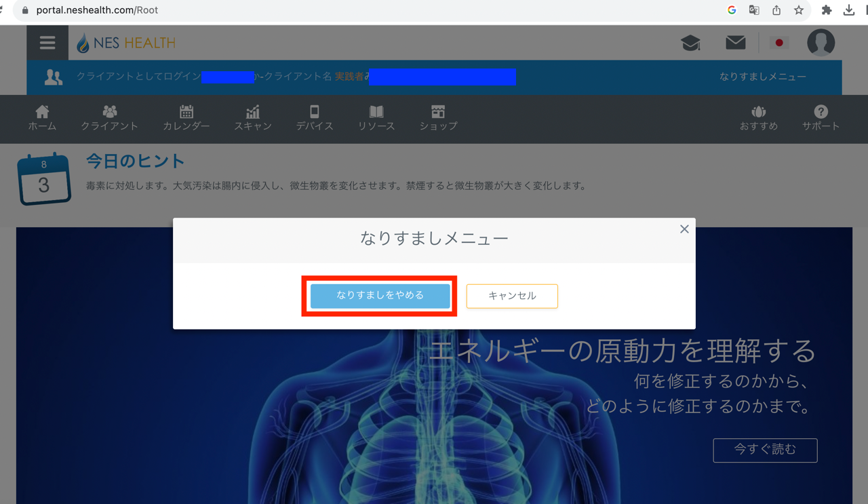Open the hamburger menu beside the NES Health logo
Screen dimensions: 868x504
click(x=47, y=43)
